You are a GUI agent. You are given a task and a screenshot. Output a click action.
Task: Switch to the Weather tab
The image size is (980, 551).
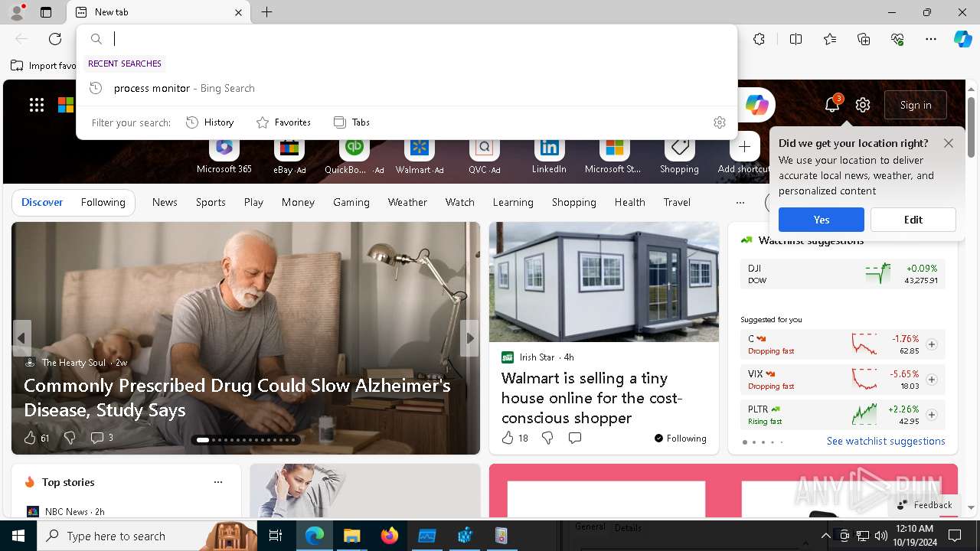pos(407,203)
